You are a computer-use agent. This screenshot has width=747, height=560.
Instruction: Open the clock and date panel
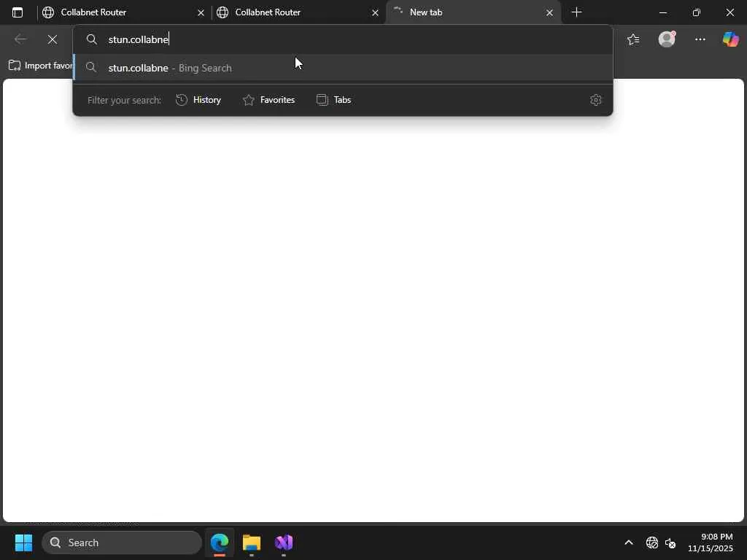[711, 542]
